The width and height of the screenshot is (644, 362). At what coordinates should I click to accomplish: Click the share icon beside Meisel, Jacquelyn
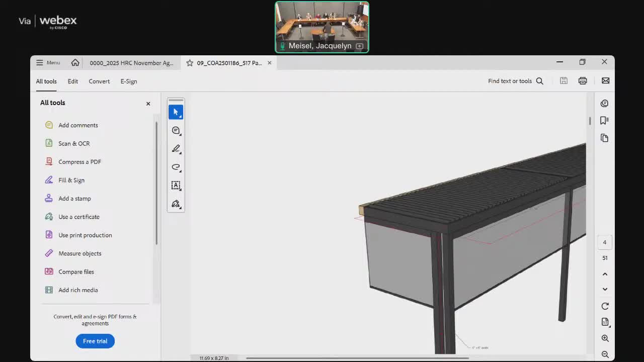coord(359,46)
